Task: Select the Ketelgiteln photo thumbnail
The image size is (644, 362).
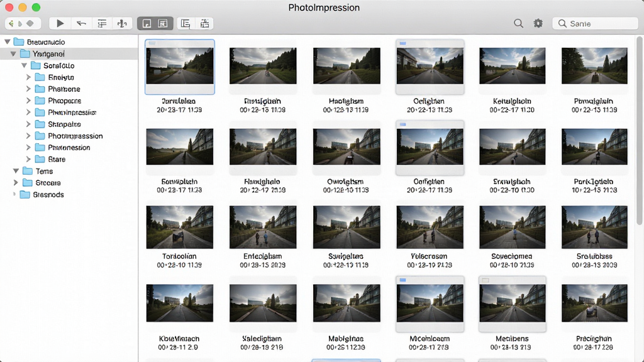Action: [512, 65]
